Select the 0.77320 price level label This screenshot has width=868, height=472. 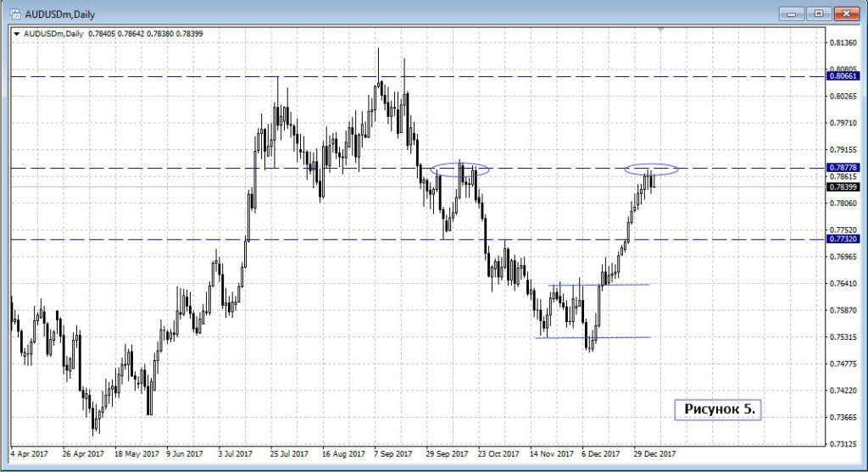click(x=845, y=240)
